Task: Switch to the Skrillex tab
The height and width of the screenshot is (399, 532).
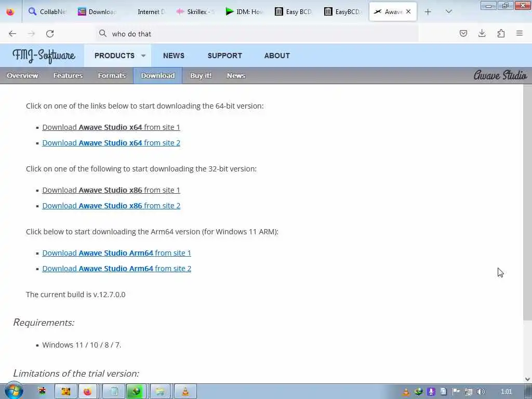Action: pyautogui.click(x=195, y=11)
